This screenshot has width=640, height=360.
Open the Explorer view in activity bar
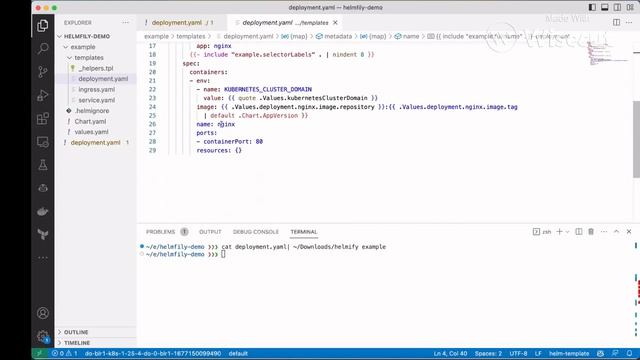tap(42, 26)
